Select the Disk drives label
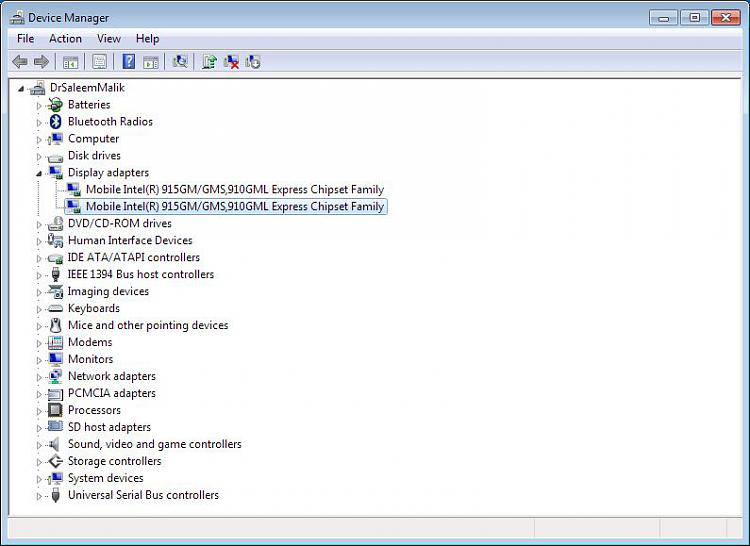The width and height of the screenshot is (750, 546). 94,155
